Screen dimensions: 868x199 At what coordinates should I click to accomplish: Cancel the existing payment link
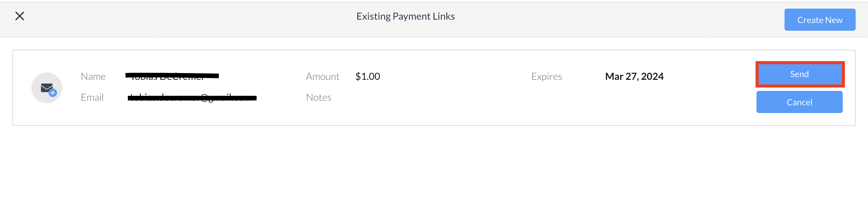(x=799, y=102)
